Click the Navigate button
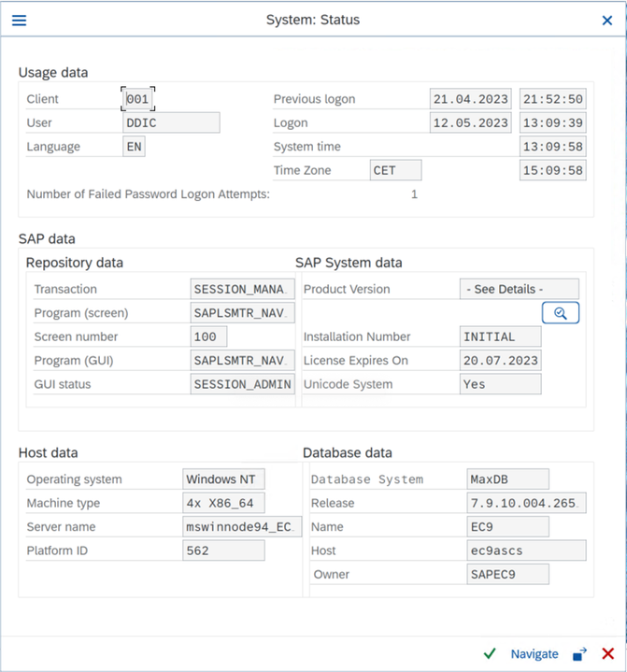627x672 pixels. tap(534, 654)
